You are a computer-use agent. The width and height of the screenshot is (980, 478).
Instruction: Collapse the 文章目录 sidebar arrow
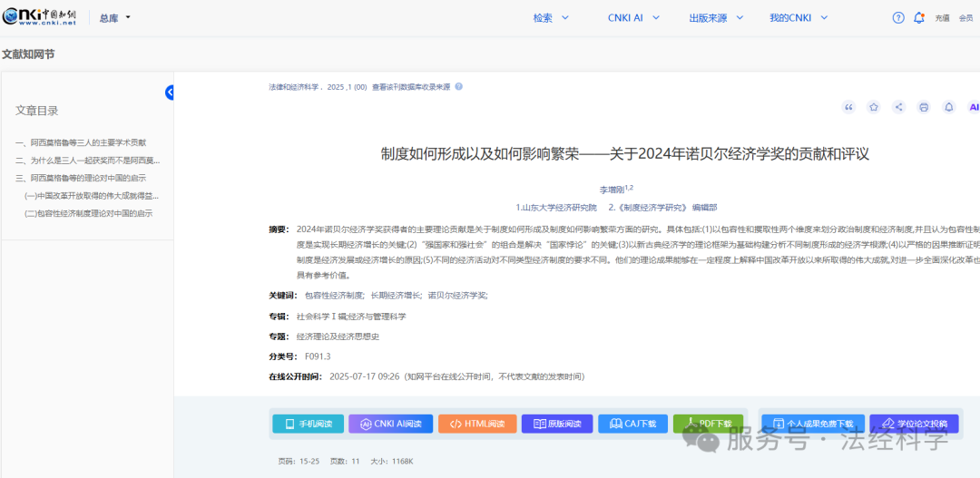[x=170, y=93]
